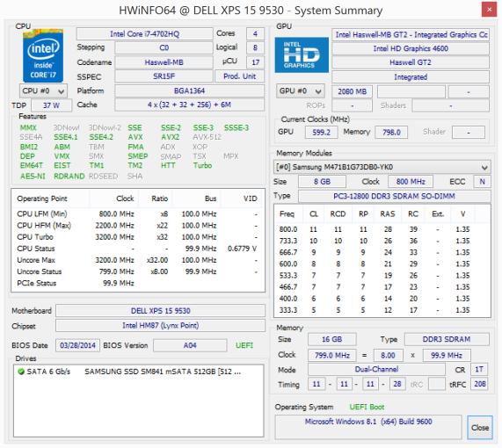Viewport: 502px width, 448px height.
Task: Click the Memory Size 16 GB value
Action: pos(332,339)
